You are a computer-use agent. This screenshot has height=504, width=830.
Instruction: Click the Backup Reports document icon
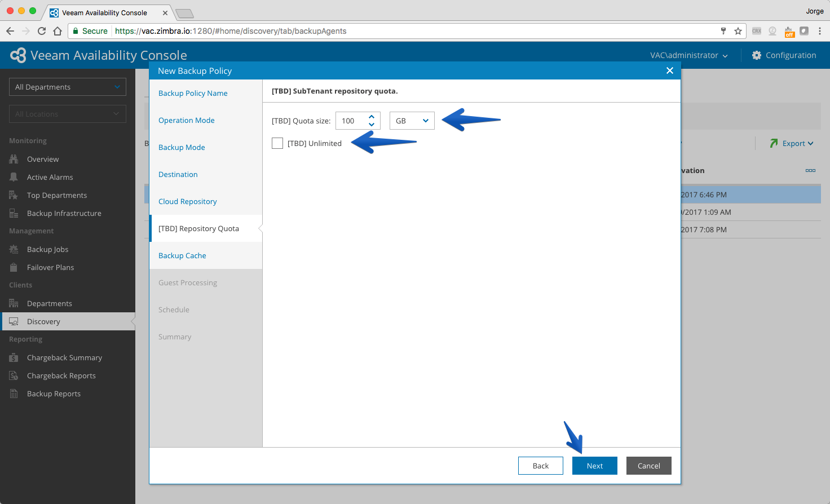[14, 394]
